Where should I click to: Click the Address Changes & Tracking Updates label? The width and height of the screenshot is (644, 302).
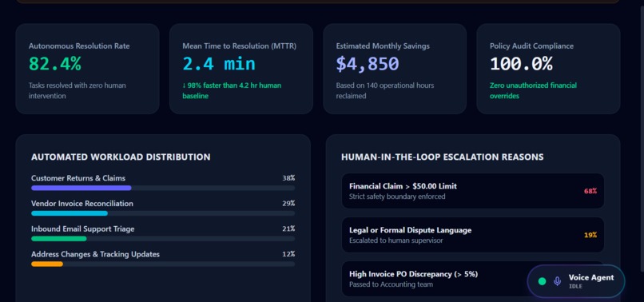pyautogui.click(x=95, y=254)
